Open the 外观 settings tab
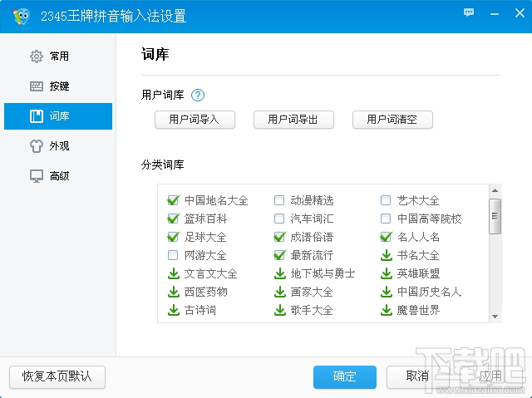 pos(58,146)
